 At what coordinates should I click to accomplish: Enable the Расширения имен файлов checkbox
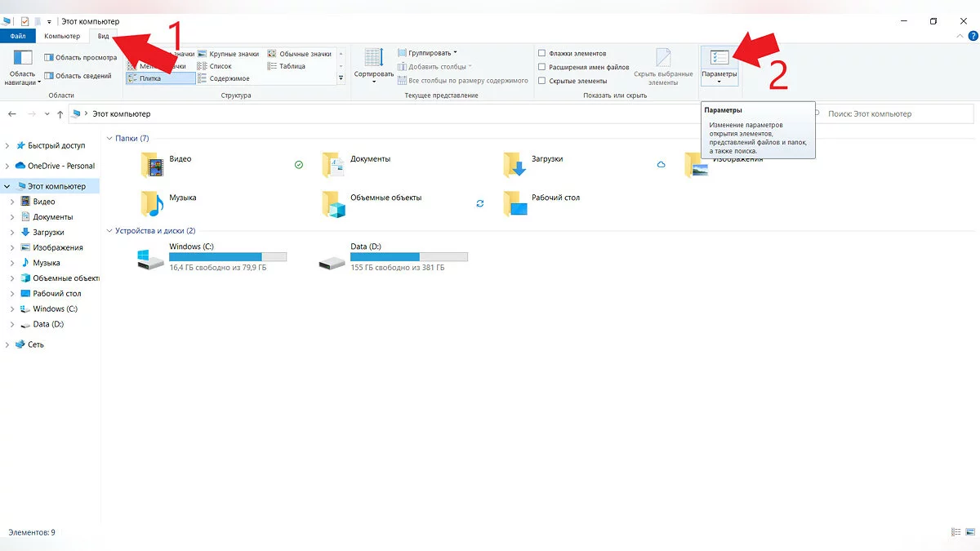541,67
